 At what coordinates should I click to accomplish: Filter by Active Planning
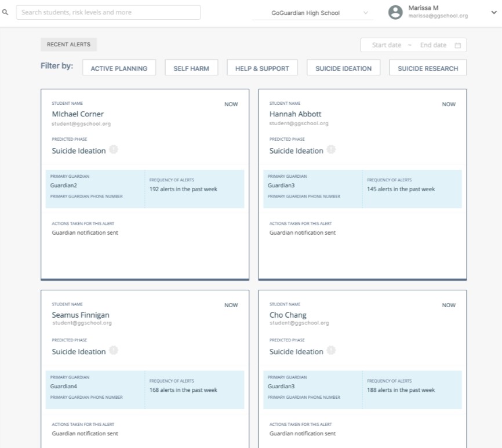point(119,68)
